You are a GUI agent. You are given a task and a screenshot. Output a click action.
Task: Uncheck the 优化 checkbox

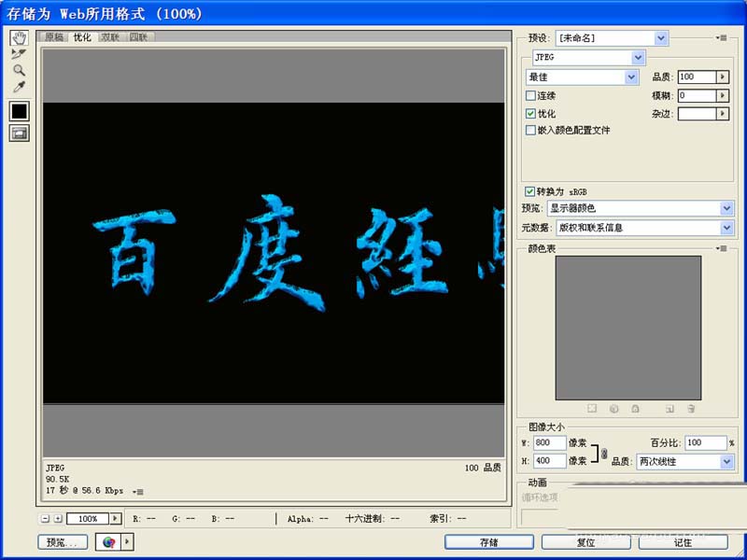[x=530, y=114]
